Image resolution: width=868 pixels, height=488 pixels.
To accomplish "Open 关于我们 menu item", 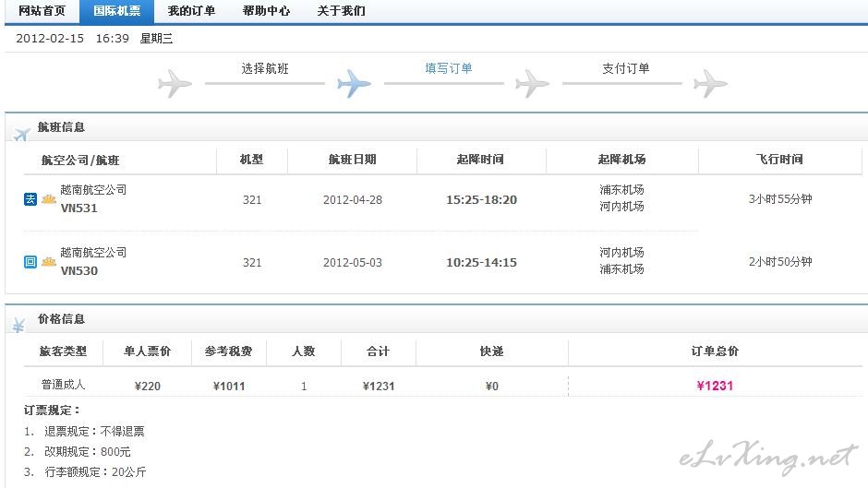I will (x=341, y=11).
